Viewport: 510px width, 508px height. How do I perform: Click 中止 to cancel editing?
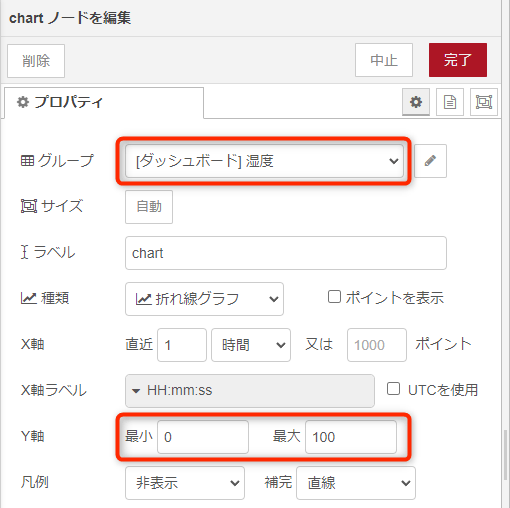(384, 60)
